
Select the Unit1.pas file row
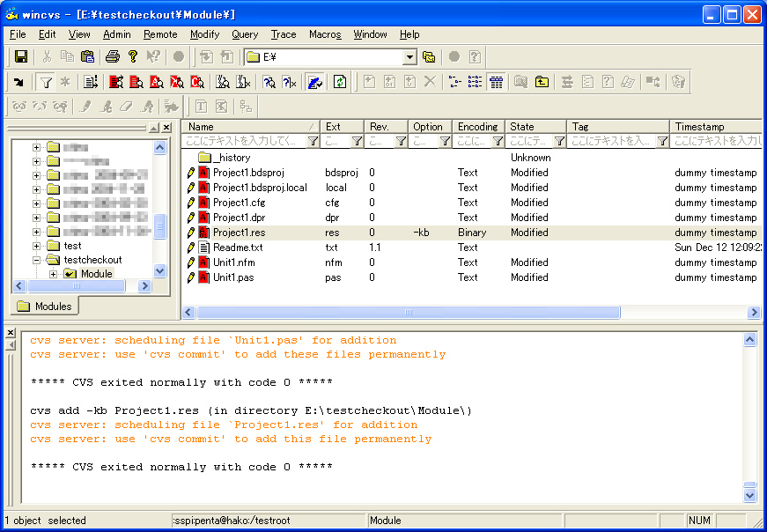pyautogui.click(x=472, y=278)
